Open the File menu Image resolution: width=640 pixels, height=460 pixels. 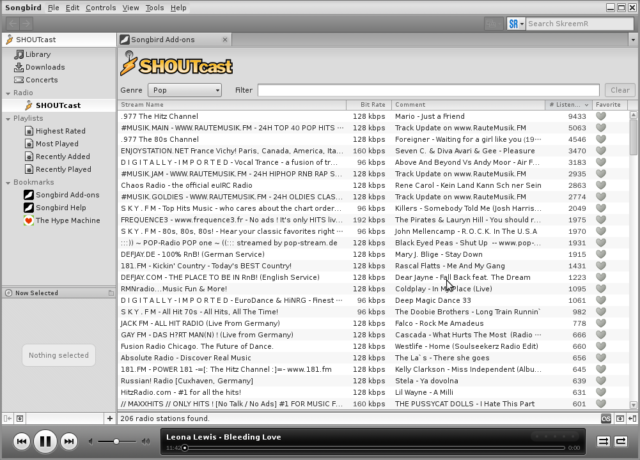(53, 8)
